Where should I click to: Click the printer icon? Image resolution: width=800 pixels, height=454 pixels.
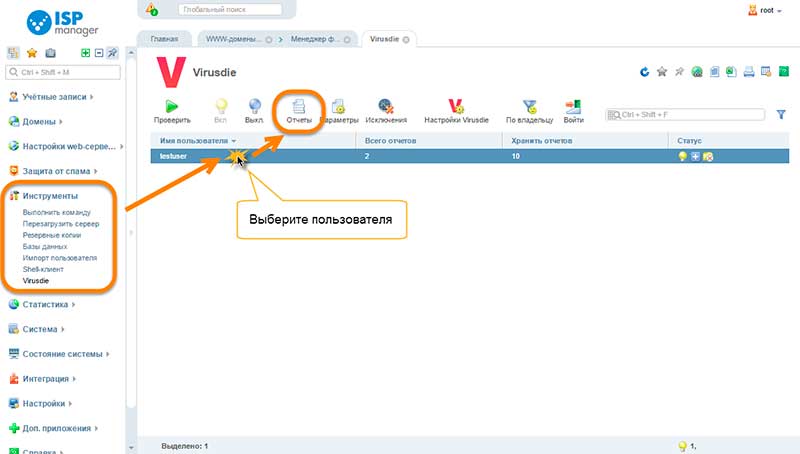tap(748, 72)
